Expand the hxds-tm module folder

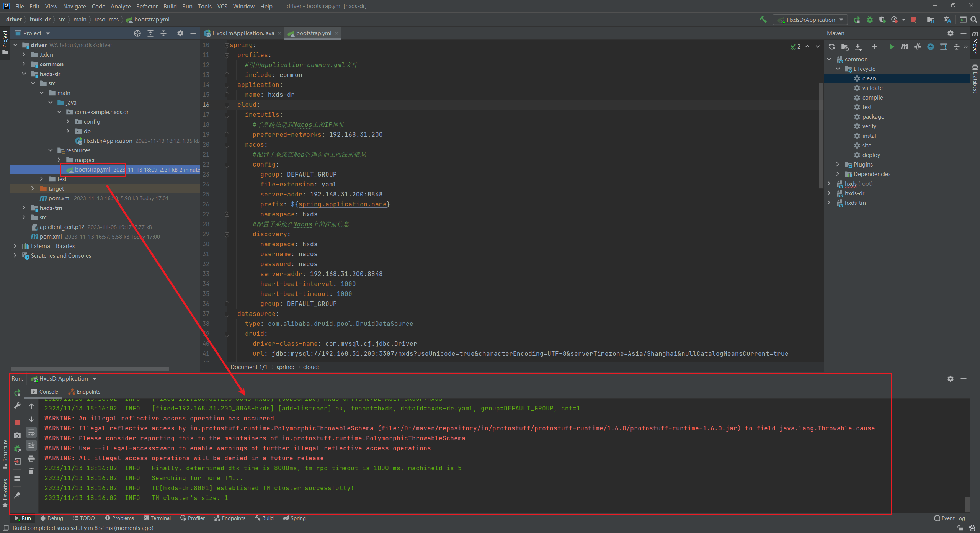click(x=24, y=208)
